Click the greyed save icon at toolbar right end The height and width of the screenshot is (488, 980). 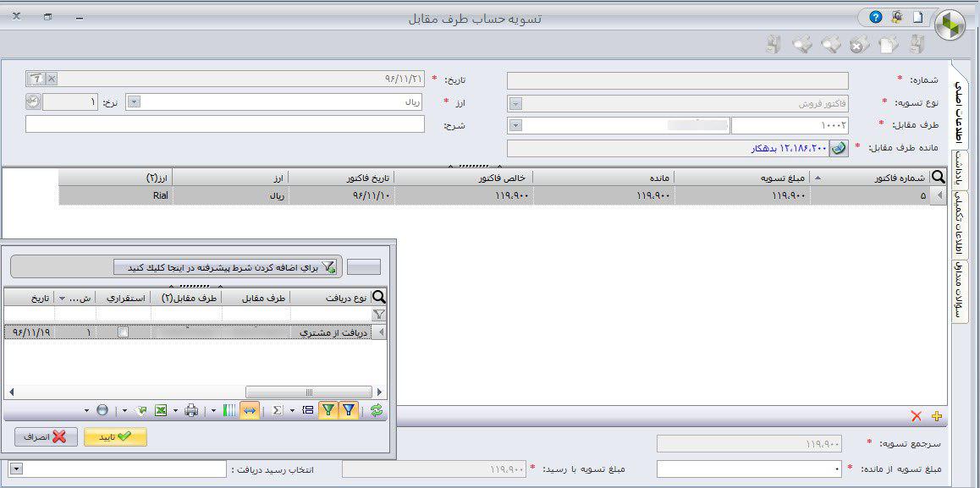(917, 44)
